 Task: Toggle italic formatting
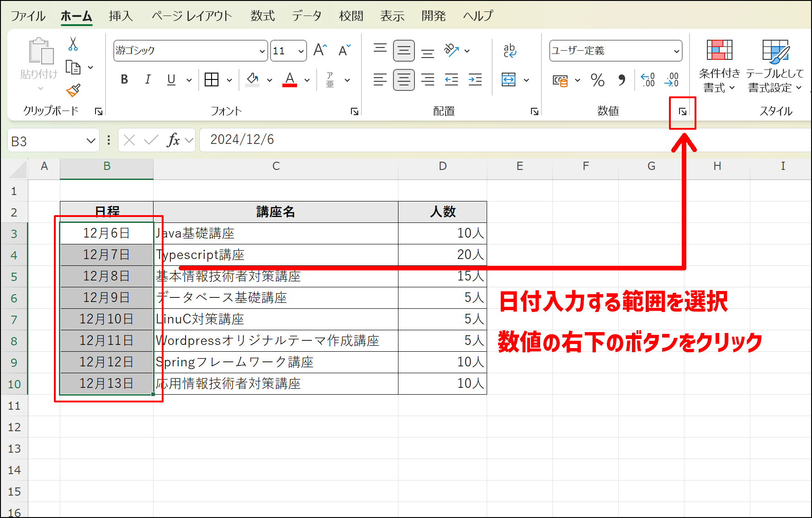coord(147,80)
